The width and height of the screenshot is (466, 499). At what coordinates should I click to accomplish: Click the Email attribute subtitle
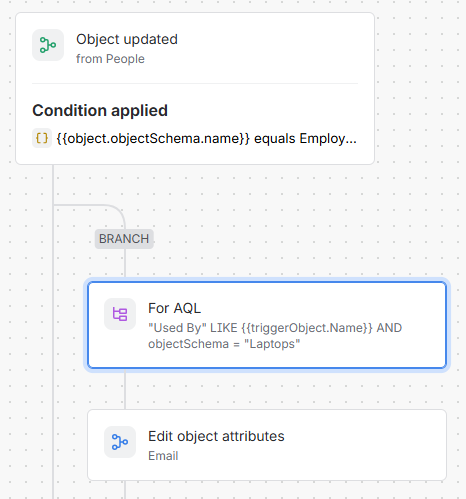[163, 456]
